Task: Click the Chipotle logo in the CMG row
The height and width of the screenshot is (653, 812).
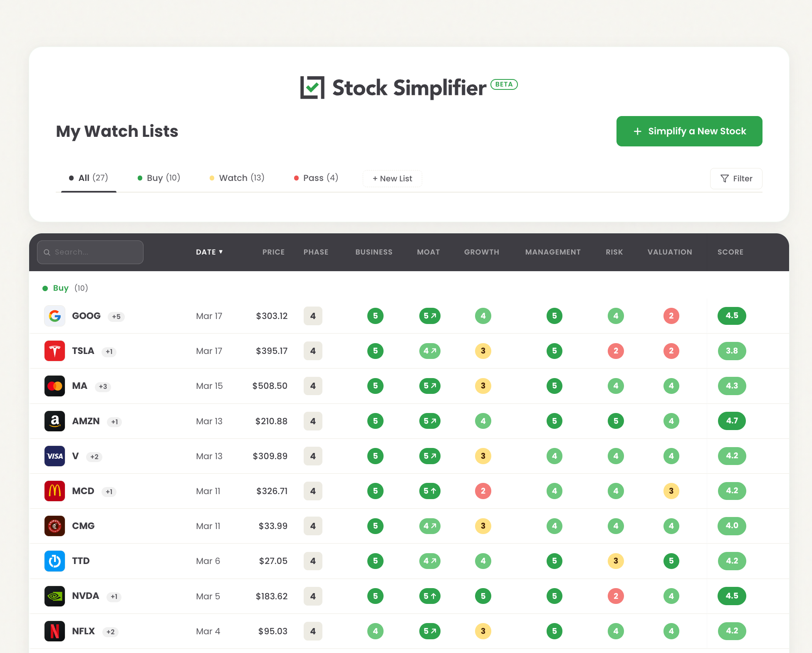Action: pyautogui.click(x=54, y=526)
